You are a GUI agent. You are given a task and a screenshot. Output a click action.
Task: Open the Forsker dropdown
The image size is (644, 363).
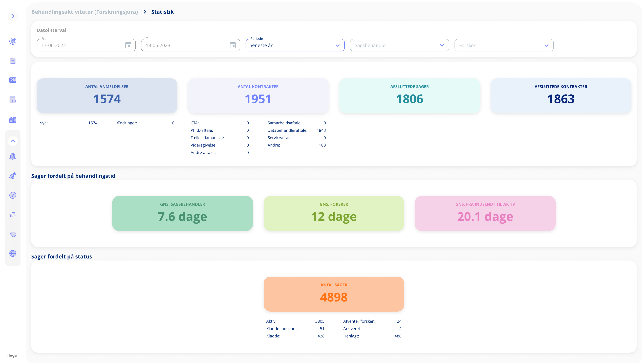(504, 45)
